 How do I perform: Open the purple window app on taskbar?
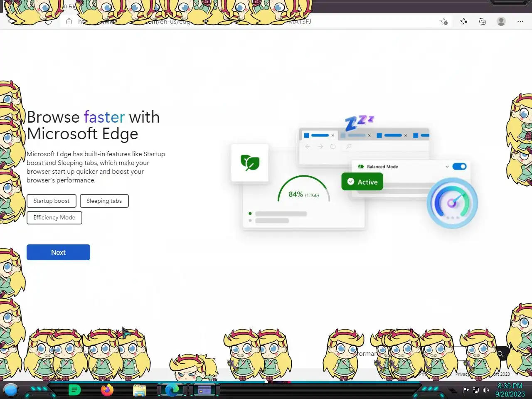click(x=204, y=390)
